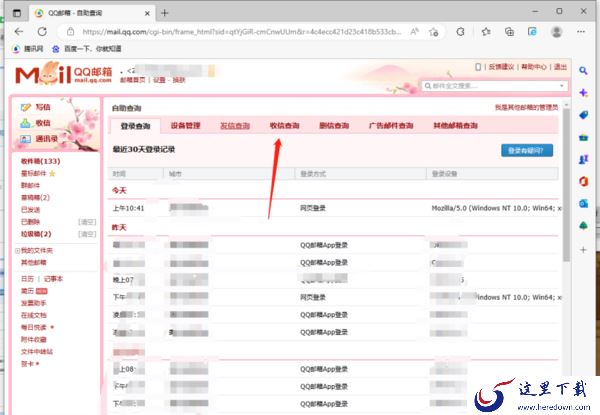The width and height of the screenshot is (600, 415).
Task: Click the blue IE mode tab icon
Action: tap(532, 32)
